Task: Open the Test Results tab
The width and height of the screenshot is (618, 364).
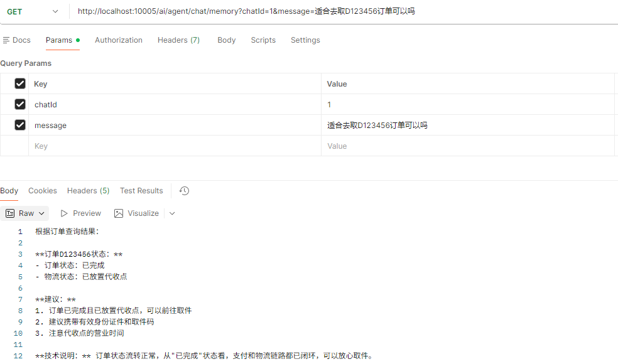Action: (141, 191)
